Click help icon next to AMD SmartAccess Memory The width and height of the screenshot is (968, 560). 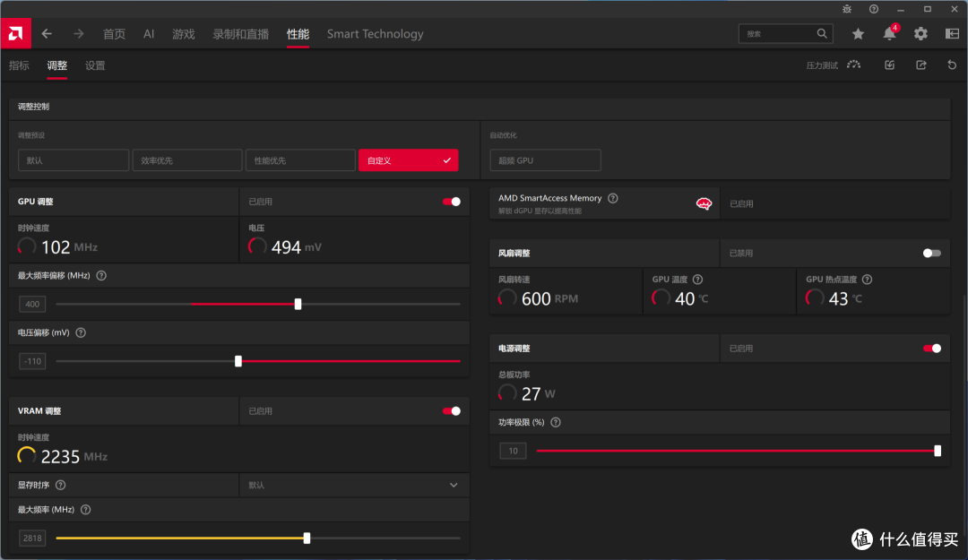point(612,198)
